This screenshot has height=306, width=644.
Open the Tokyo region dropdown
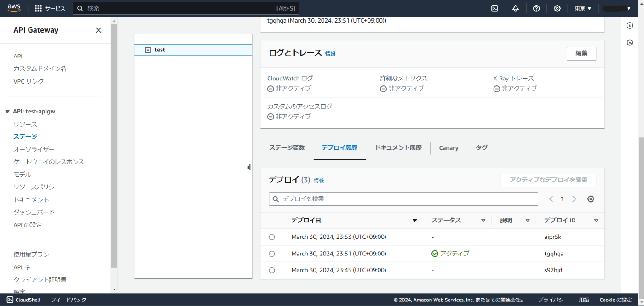point(583,8)
